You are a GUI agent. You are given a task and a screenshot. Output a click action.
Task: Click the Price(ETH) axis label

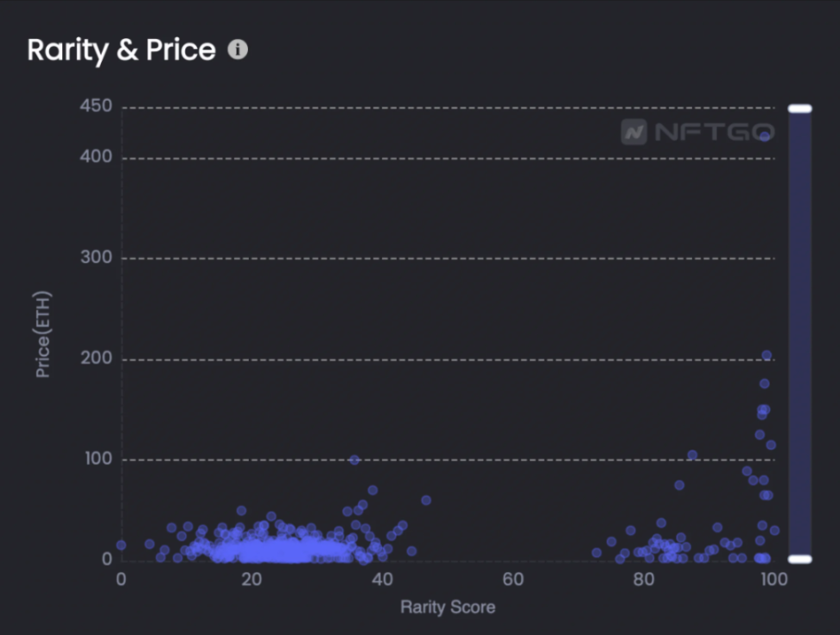42,333
